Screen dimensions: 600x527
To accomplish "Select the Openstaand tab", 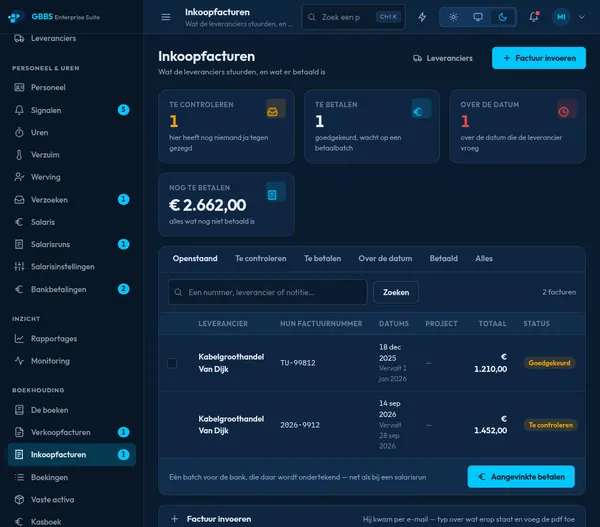I will click(195, 258).
